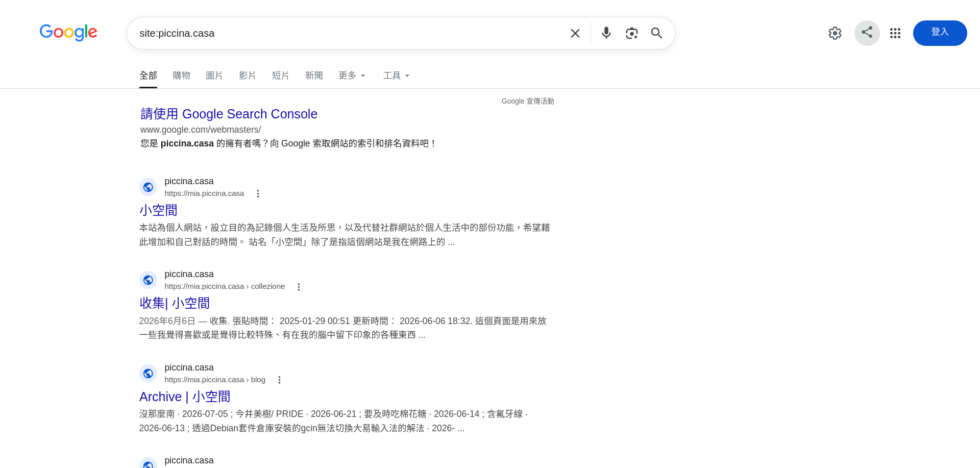The image size is (980, 468).
Task: Click snippet text starting 沒那麼南
Action: [333, 421]
